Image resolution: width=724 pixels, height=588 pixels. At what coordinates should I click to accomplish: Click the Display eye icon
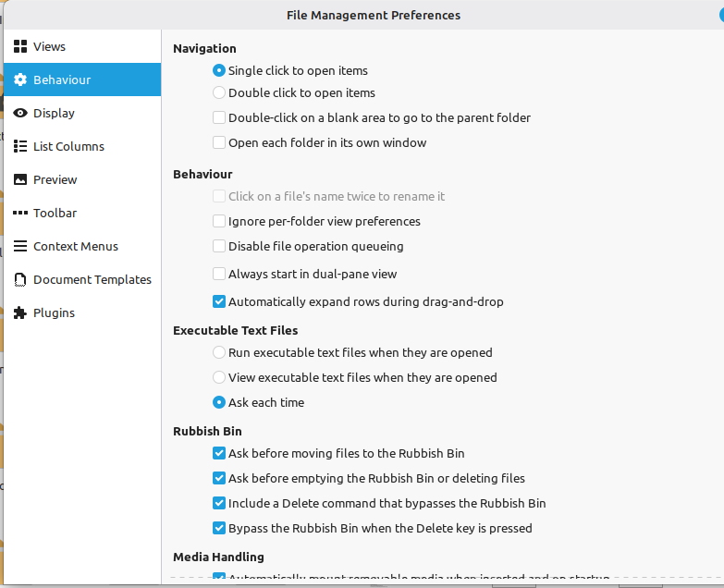click(20, 113)
